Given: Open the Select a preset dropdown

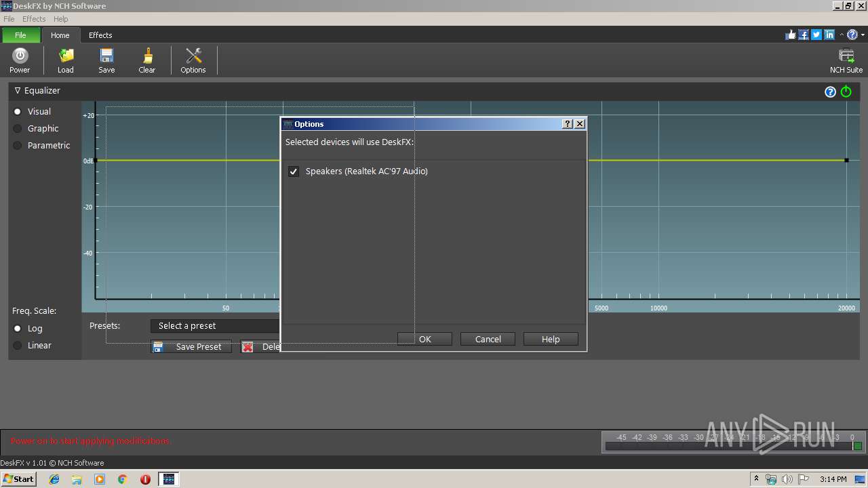Looking at the screenshot, I should coord(215,326).
